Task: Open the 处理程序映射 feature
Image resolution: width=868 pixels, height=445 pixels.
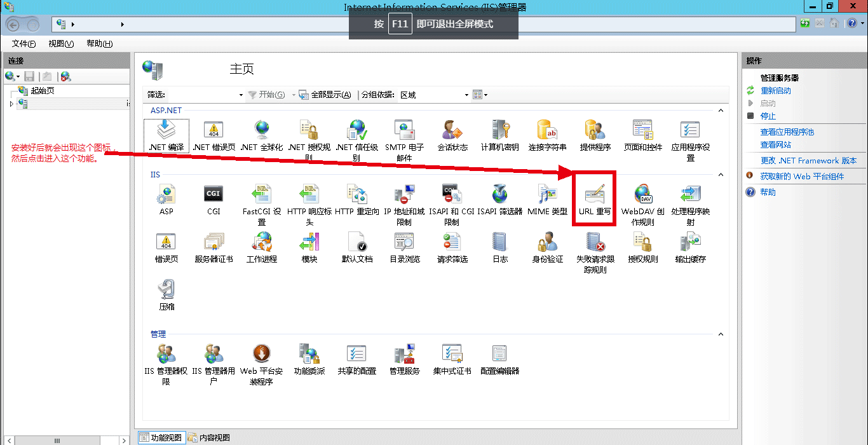Action: 690,205
